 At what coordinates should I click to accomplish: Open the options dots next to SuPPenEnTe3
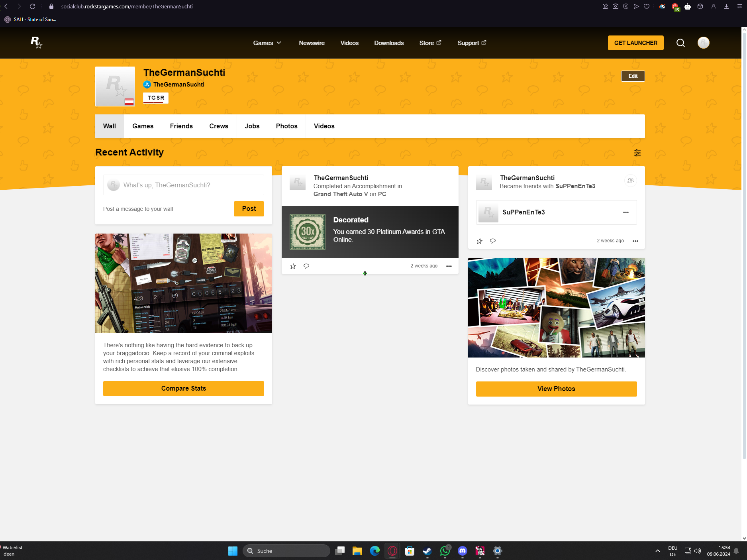click(626, 212)
